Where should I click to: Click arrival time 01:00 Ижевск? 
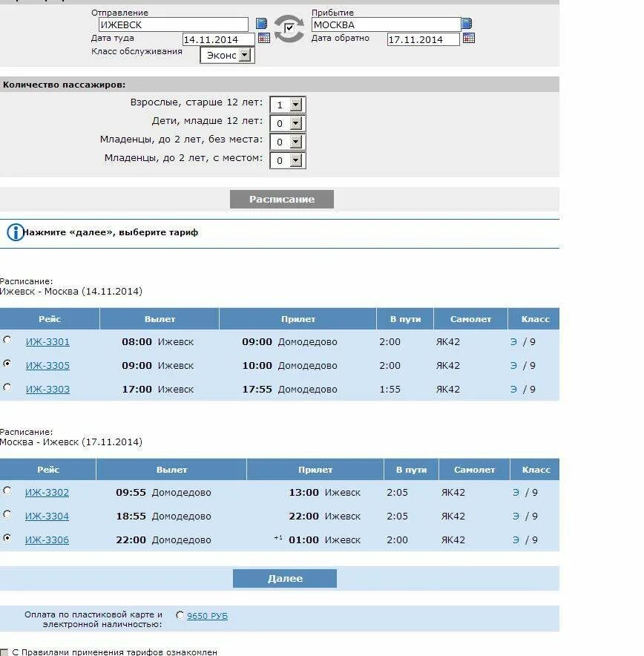(x=324, y=540)
